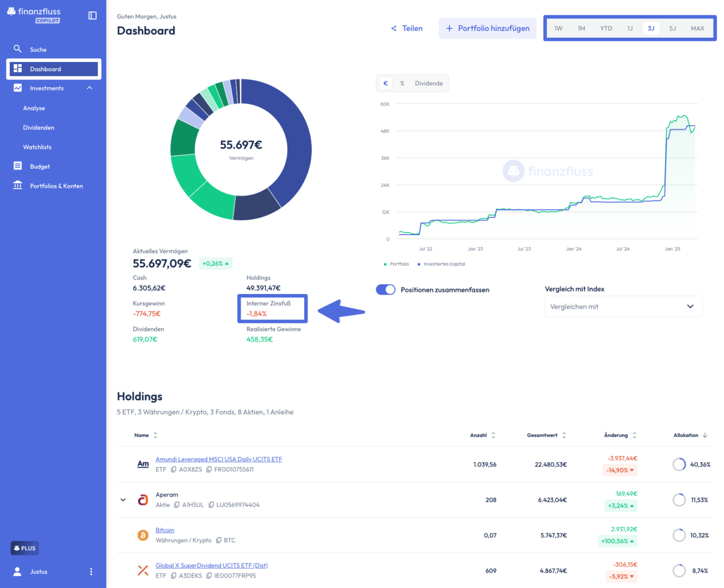Select the 1J time range
Viewport: 724px width, 588px height.
tap(630, 28)
